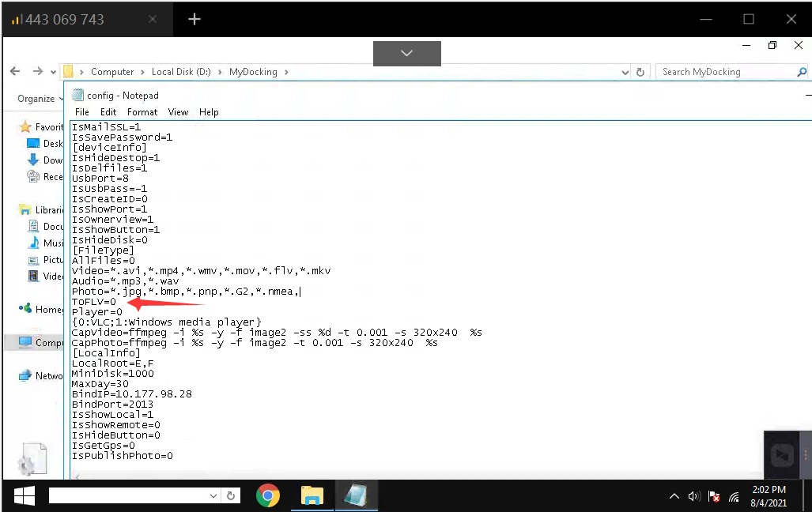Click the Explorer back arrow
812x512 pixels.
pyautogui.click(x=15, y=71)
